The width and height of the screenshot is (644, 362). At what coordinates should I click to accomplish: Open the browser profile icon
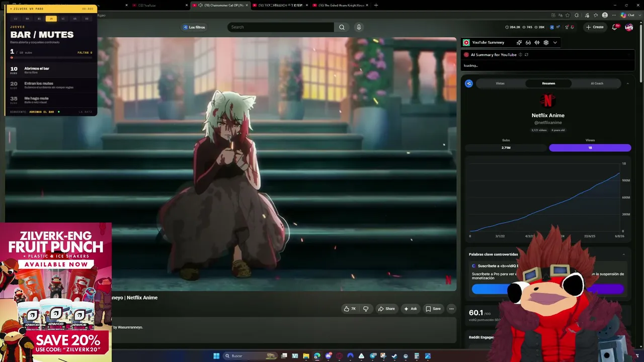(x=605, y=15)
